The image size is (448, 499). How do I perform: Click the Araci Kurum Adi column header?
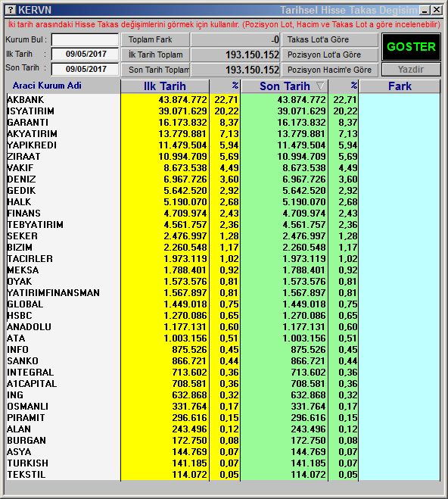[47, 86]
